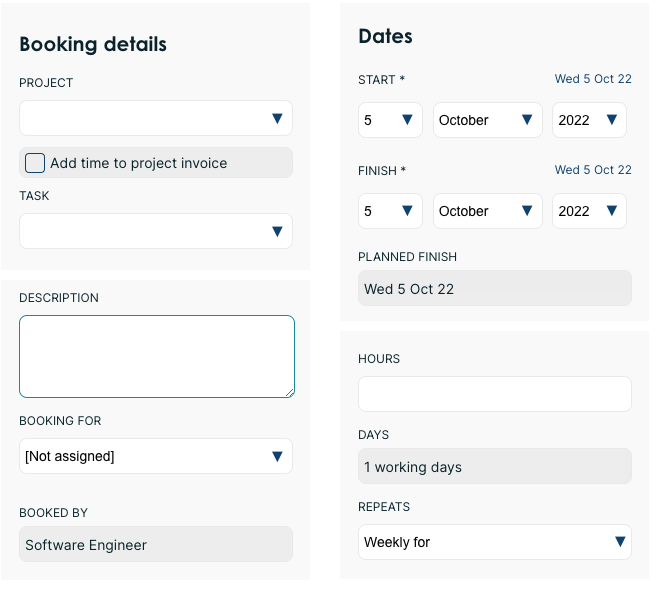Click into the Description text area
Screen dimensions: 660x594
click(x=156, y=356)
